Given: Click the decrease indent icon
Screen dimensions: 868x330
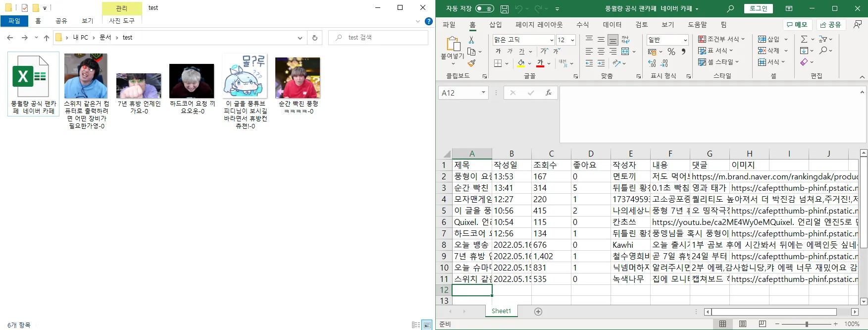Looking at the screenshot, I should tap(589, 63).
